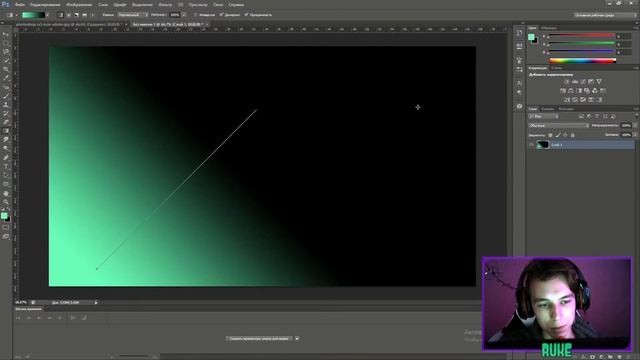Select the Clone Stamp tool
Image resolution: width=640 pixels, height=360 pixels.
pos(6,105)
